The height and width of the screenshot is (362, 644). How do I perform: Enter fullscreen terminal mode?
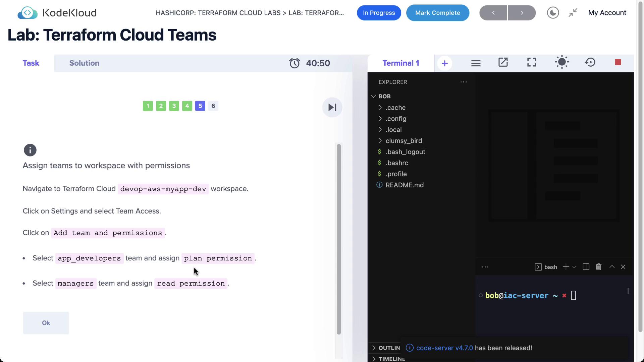tap(532, 62)
